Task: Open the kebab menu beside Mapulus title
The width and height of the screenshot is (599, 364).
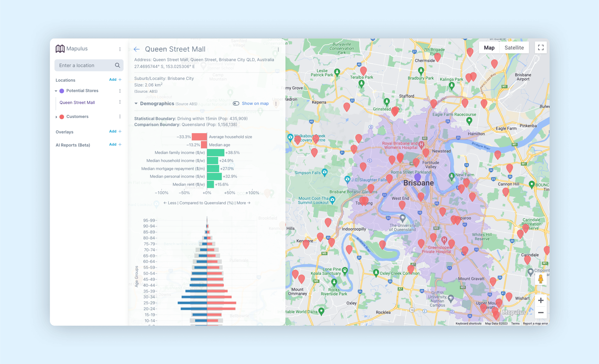Action: (120, 49)
